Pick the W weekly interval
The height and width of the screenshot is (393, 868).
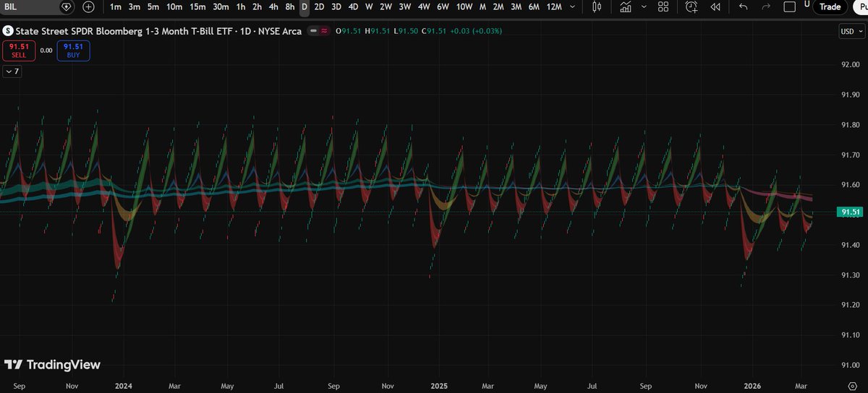point(369,7)
